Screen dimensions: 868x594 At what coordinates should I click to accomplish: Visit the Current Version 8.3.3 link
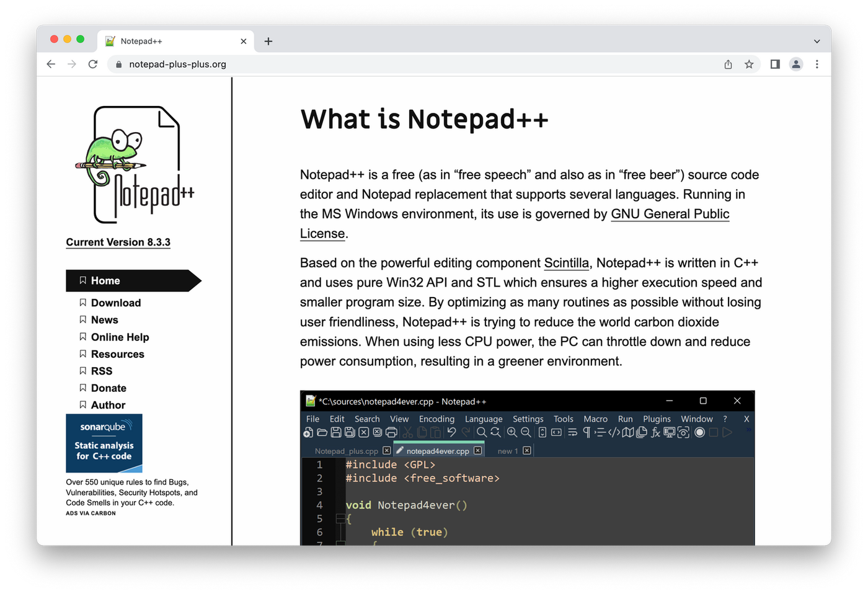(x=118, y=242)
